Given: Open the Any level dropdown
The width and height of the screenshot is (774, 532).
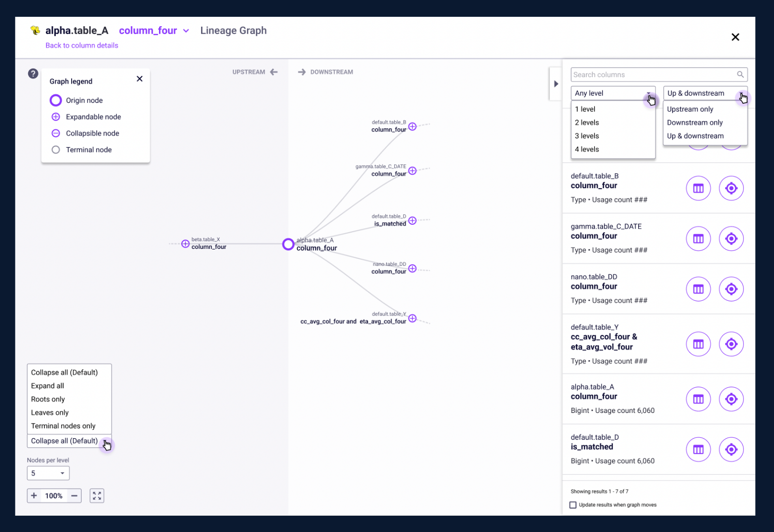Looking at the screenshot, I should (613, 93).
